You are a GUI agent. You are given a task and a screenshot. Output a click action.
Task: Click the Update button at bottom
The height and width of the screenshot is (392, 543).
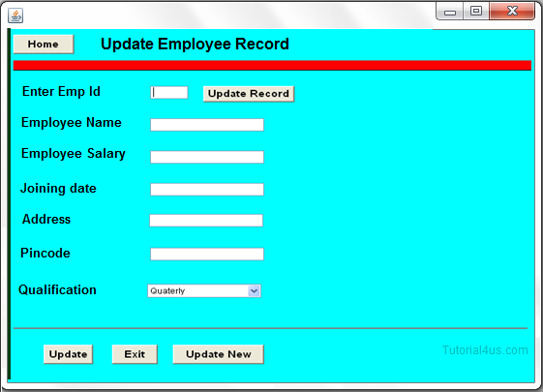pyautogui.click(x=68, y=354)
